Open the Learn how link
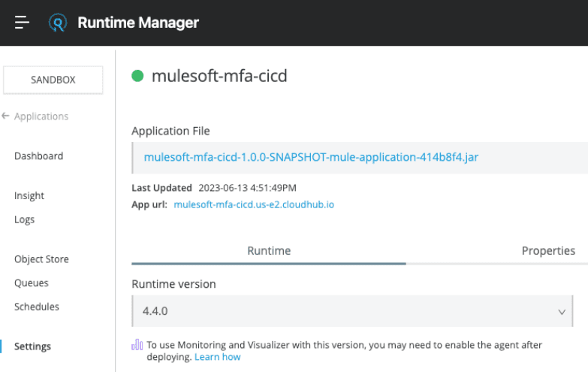The width and height of the screenshot is (588, 372). point(218,357)
